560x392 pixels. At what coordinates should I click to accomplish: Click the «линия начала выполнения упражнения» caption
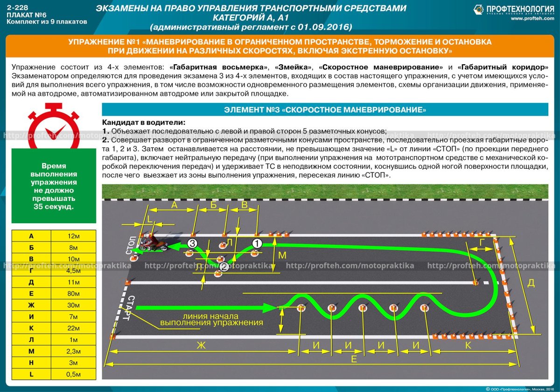click(211, 319)
